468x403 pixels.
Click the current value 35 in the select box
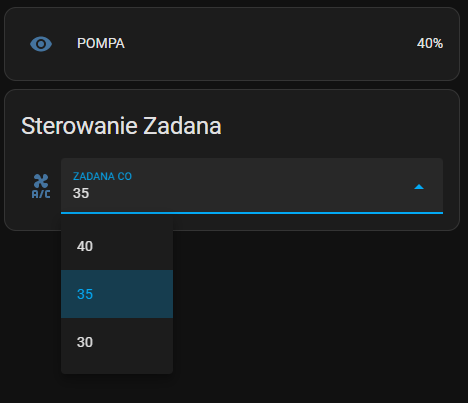[x=81, y=193]
